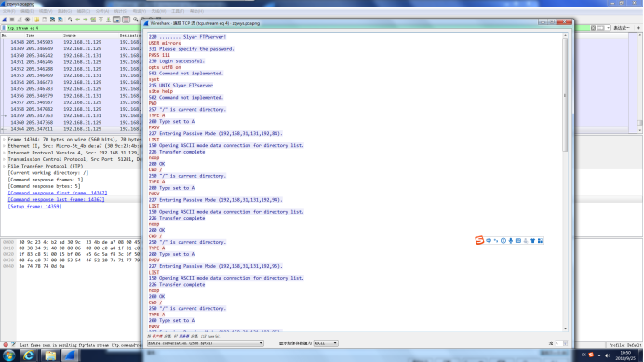Follow Command response first frame link
The image size is (644, 362).
pos(58,193)
